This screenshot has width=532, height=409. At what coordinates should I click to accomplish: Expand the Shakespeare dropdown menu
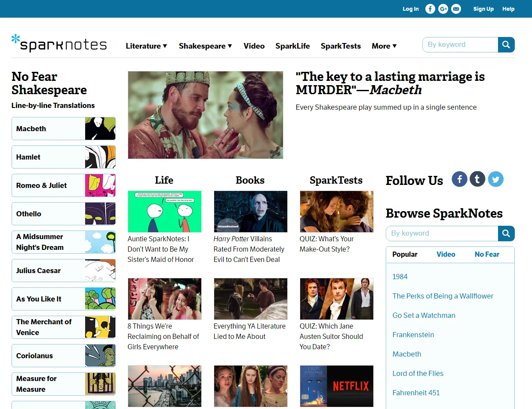205,46
